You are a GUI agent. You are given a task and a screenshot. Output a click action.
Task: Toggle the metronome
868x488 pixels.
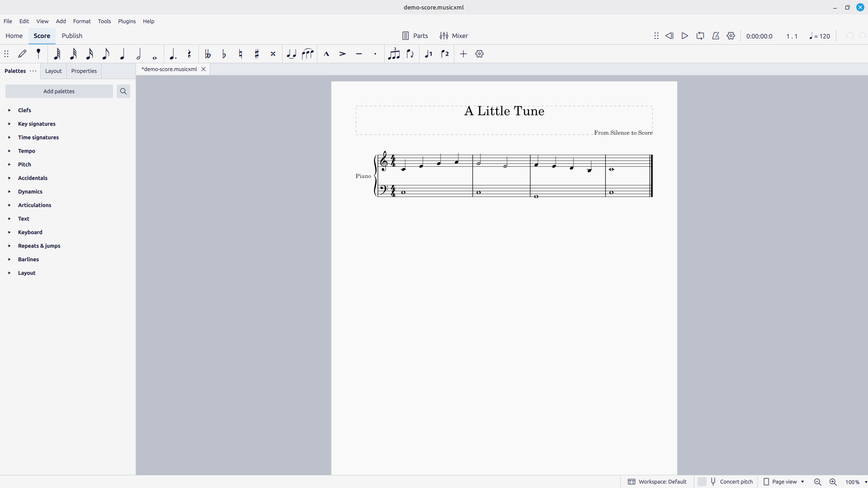(716, 36)
